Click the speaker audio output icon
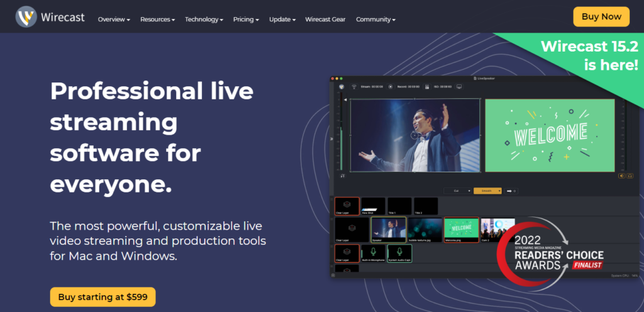Image resolution: width=644 pixels, height=312 pixels. click(622, 175)
